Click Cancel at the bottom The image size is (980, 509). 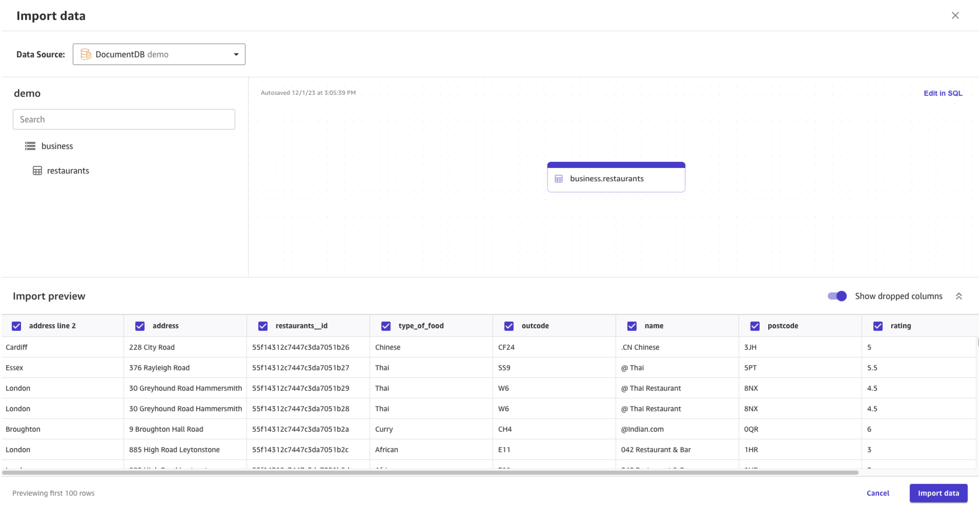(x=878, y=493)
